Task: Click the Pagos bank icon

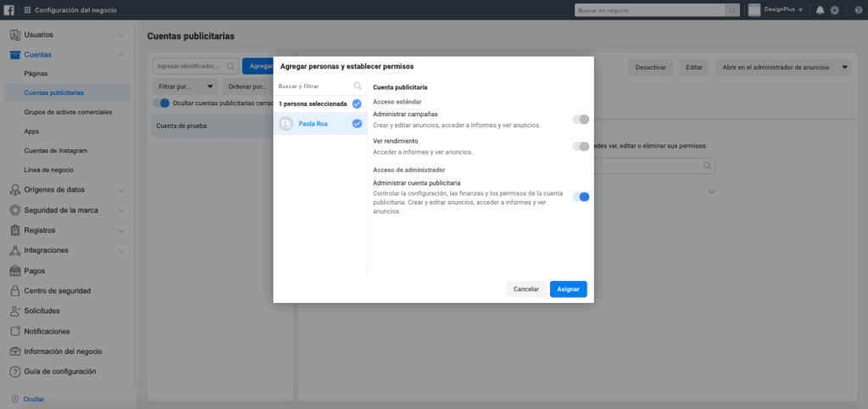Action: coord(15,271)
